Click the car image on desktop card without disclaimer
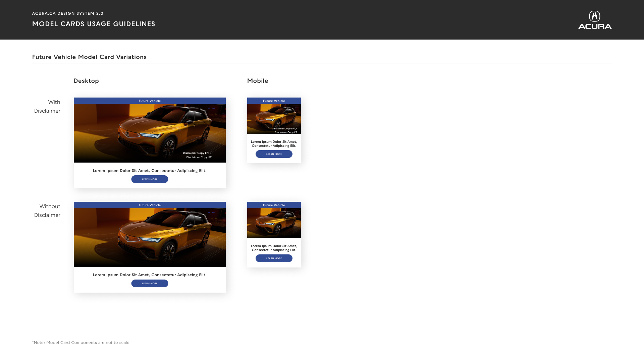 pos(150,237)
